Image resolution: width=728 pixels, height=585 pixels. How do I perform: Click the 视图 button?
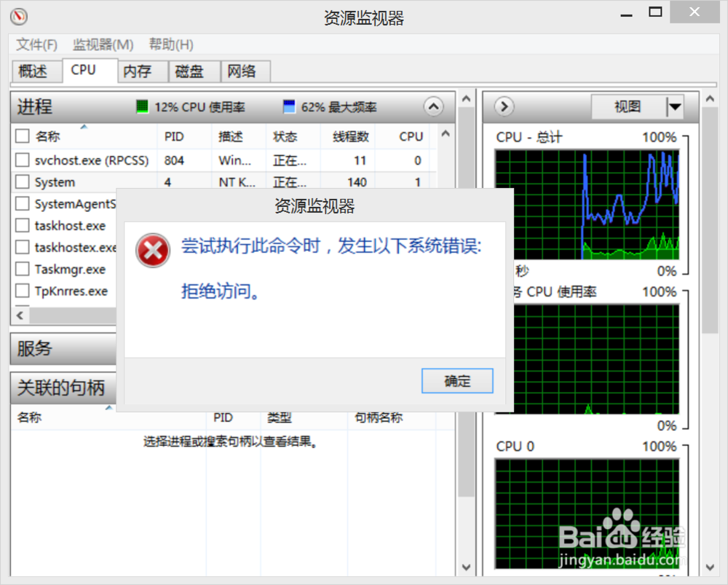[x=629, y=107]
